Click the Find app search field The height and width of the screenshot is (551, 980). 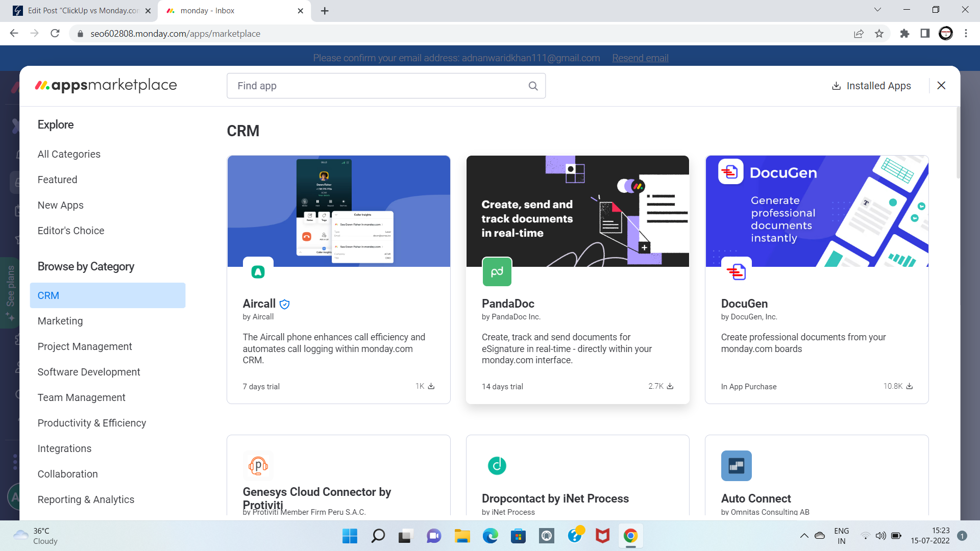coord(386,86)
